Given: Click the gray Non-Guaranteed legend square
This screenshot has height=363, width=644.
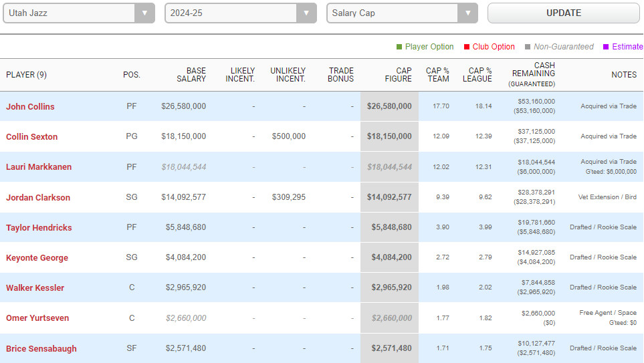Looking at the screenshot, I should click(528, 47).
